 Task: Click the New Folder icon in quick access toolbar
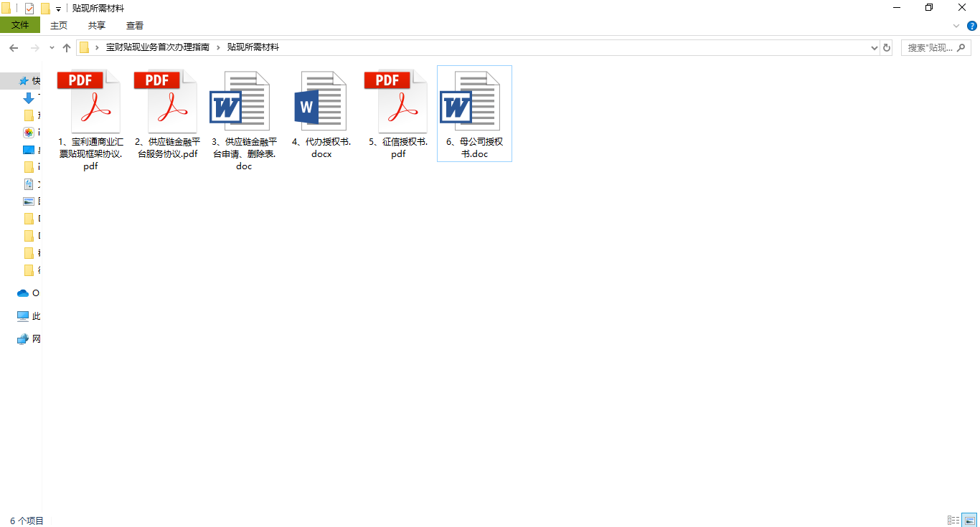point(45,9)
